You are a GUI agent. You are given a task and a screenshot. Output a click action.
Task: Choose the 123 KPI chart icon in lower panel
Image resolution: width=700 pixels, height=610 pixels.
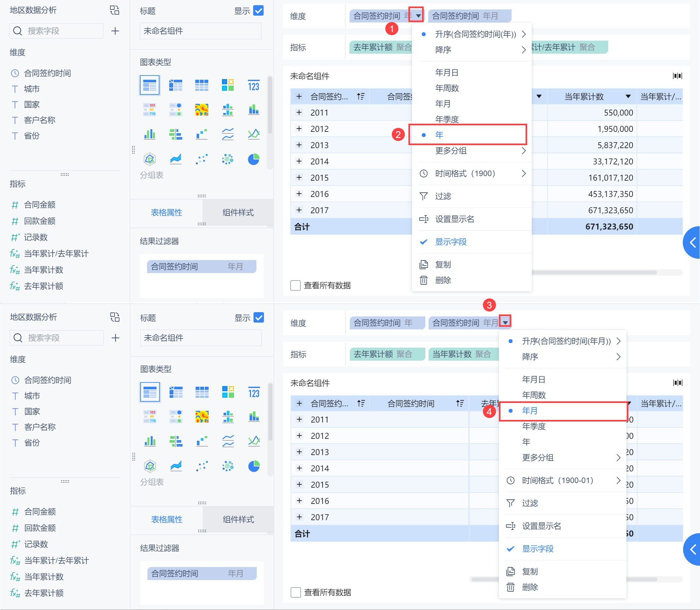(254, 393)
